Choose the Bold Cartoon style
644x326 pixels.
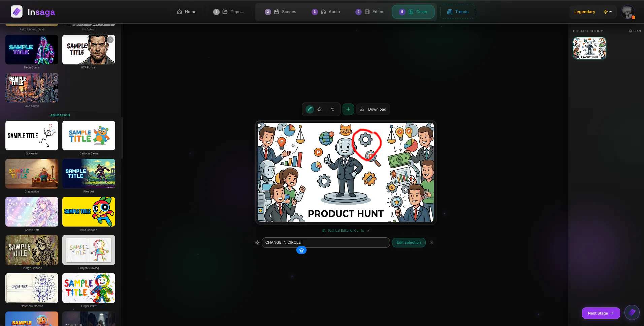[x=89, y=212]
